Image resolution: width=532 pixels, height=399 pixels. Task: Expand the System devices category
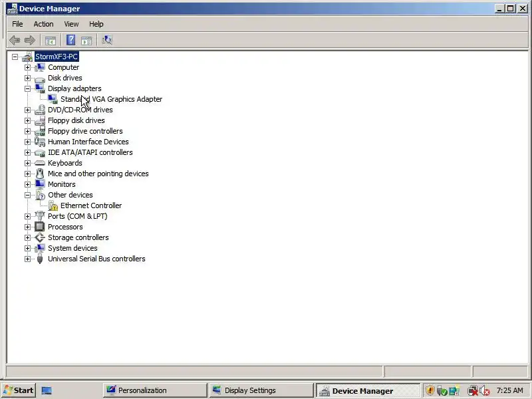[x=27, y=248]
